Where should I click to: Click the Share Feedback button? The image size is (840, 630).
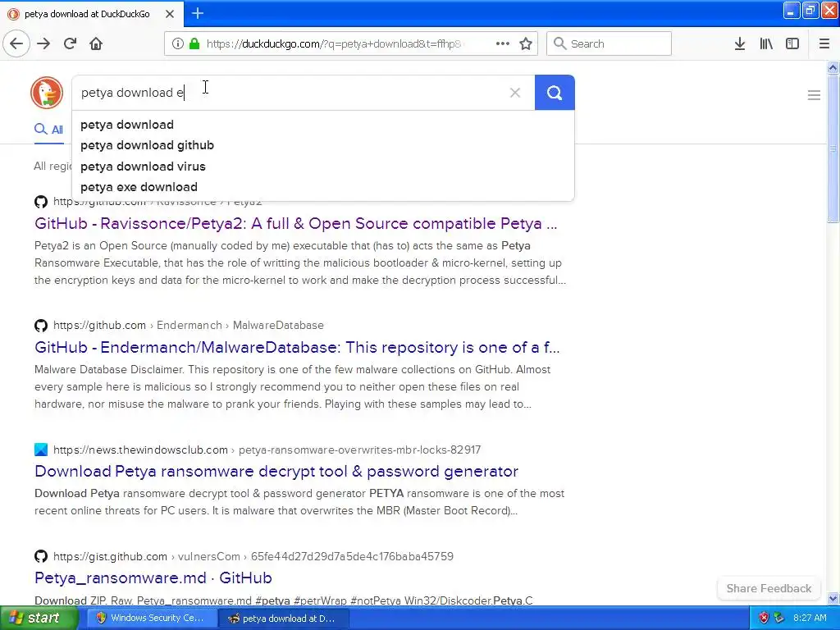[x=769, y=588]
